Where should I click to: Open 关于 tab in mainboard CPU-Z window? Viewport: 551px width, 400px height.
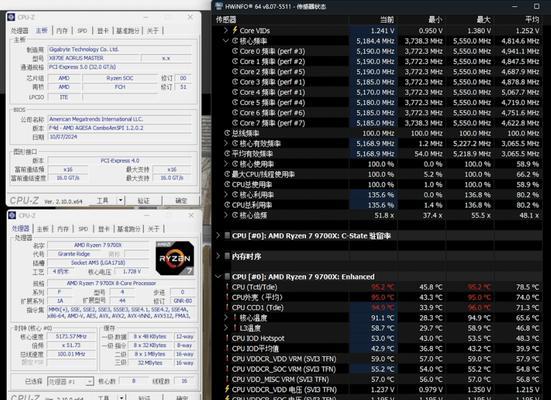(x=153, y=31)
